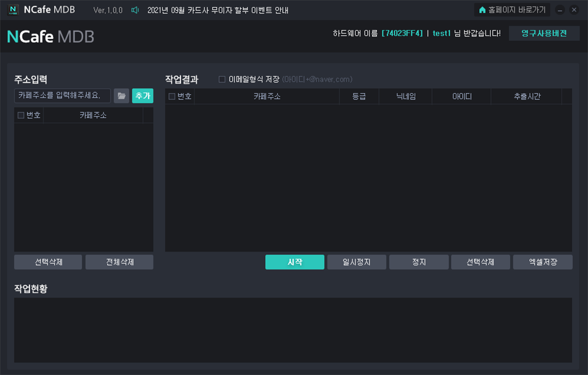The image size is (588, 375).
Task: Click the home icon in 홈페이지 바로가기
Action: click(x=482, y=10)
